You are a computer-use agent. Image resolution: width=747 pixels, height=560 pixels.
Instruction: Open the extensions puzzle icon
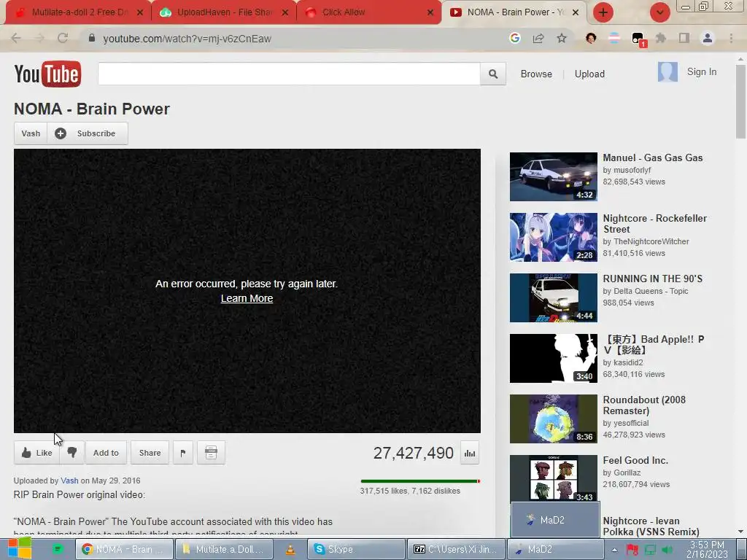pyautogui.click(x=661, y=38)
